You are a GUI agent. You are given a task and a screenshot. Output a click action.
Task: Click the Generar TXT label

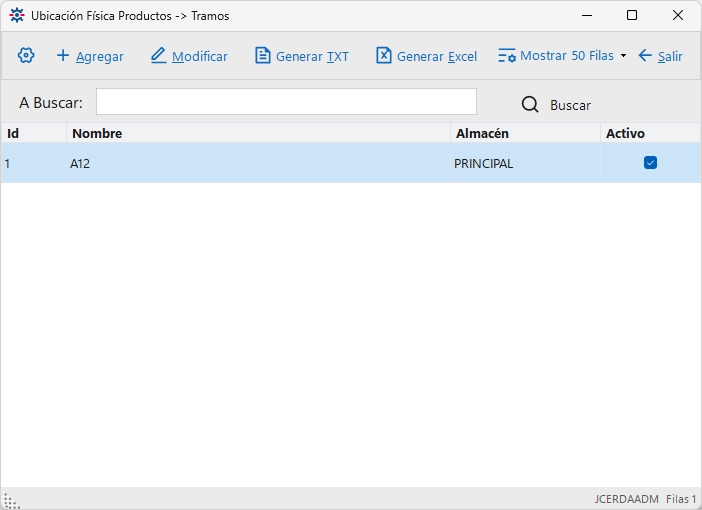[x=312, y=56]
